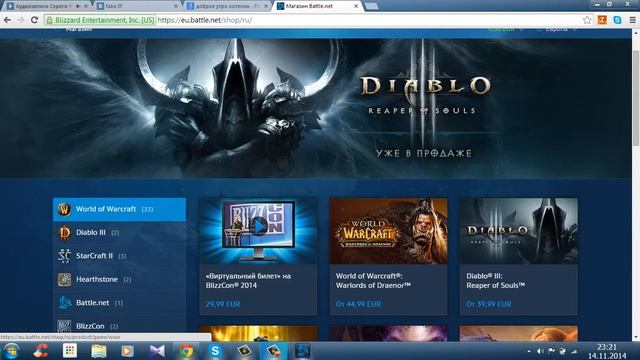Switch to Chrome in the taskbar

coord(186,351)
